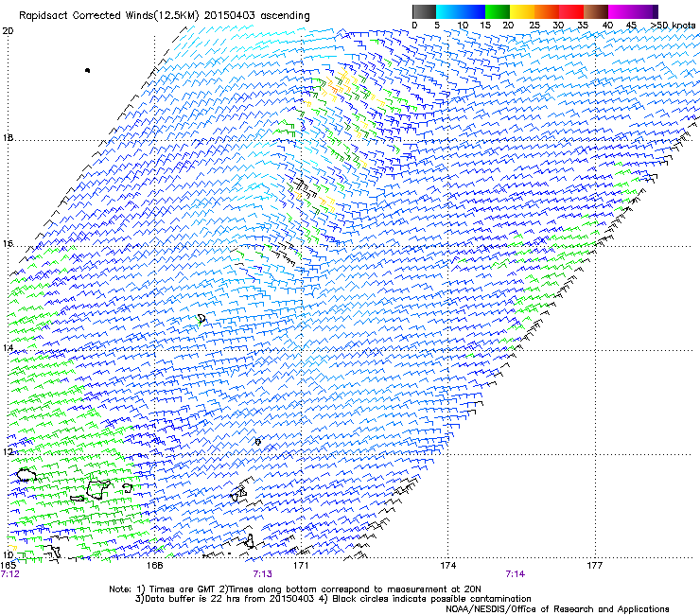The height and width of the screenshot is (615, 700).
Task: Click the brown 35-40 knots legend segment
Action: click(x=596, y=11)
